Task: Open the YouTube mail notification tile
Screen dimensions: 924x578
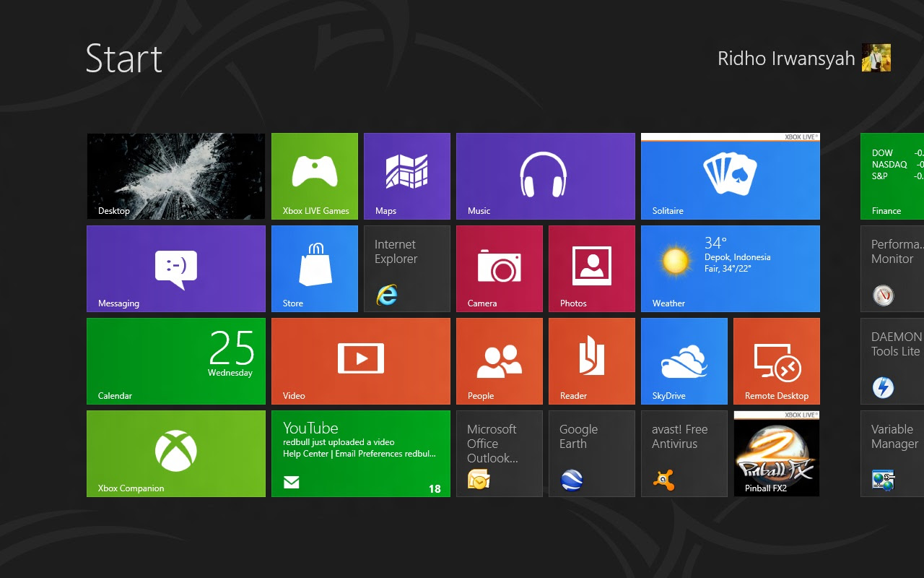Action: (361, 454)
